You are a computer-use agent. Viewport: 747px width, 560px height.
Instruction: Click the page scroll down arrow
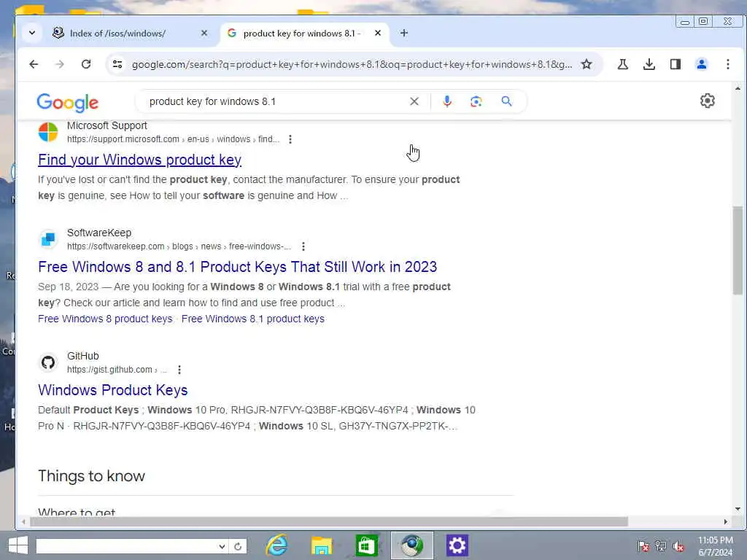point(738,509)
